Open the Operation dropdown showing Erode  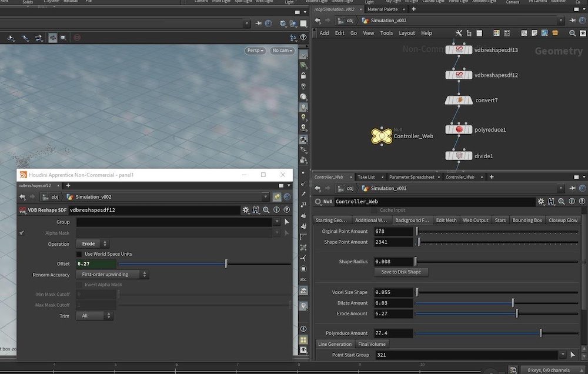point(92,243)
